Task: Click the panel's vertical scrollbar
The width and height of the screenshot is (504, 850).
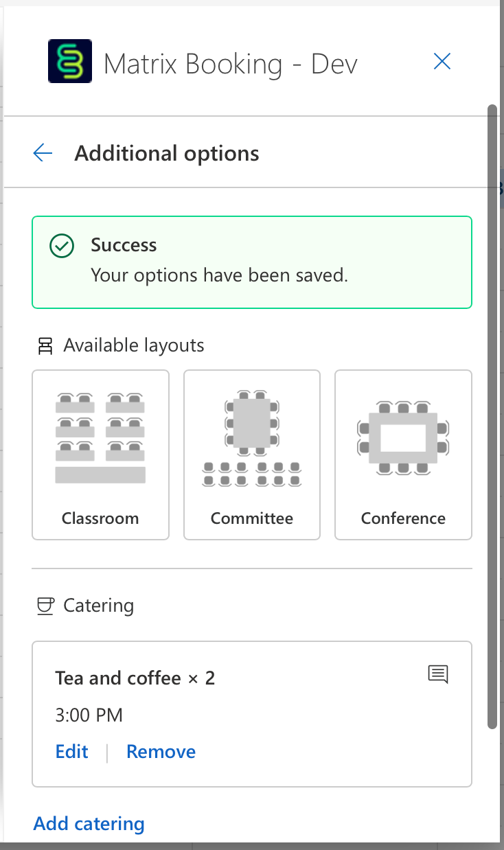Action: tap(492, 412)
